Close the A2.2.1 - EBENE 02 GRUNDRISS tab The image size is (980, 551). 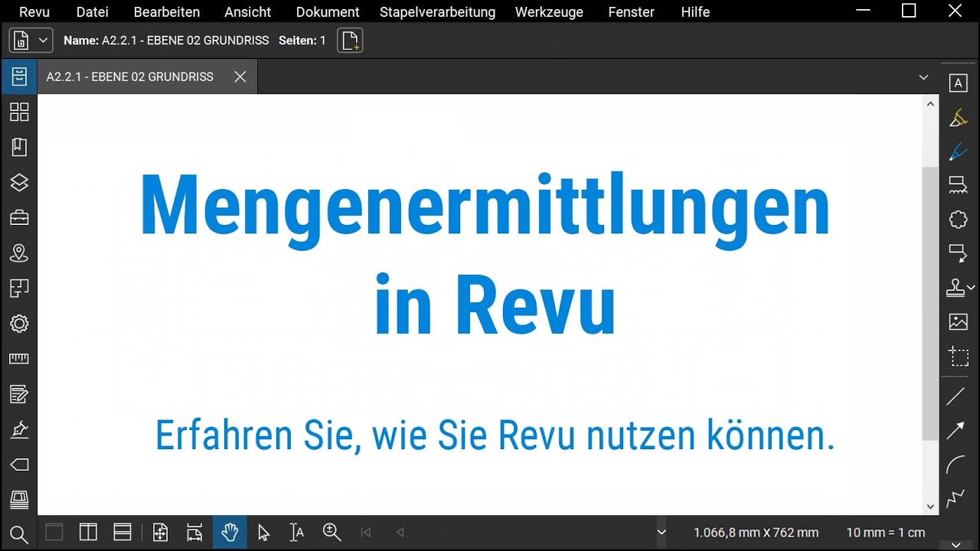pos(240,77)
